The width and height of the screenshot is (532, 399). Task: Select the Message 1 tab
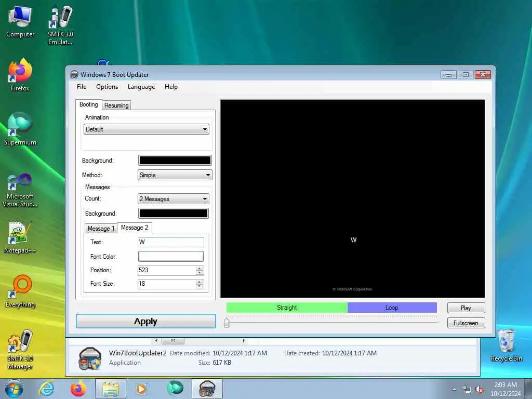101,229
